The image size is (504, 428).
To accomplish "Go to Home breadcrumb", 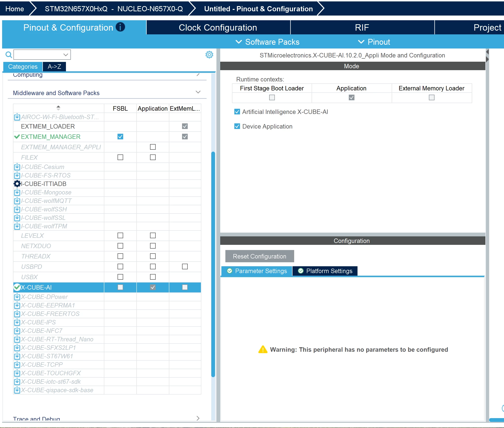I will click(15, 9).
